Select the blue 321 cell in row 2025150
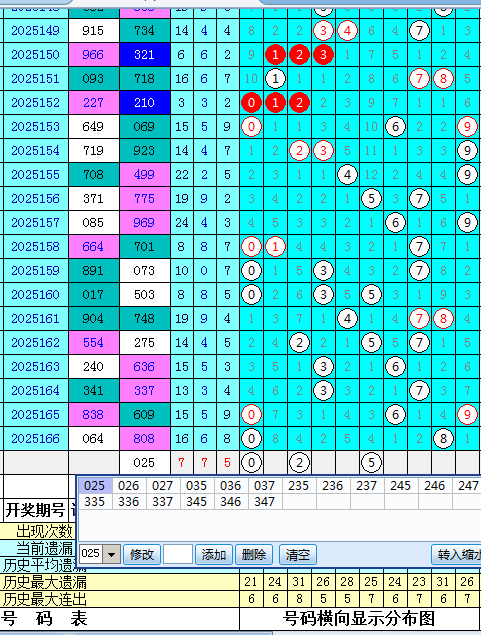Viewport: 481px width, 635px height. click(145, 54)
